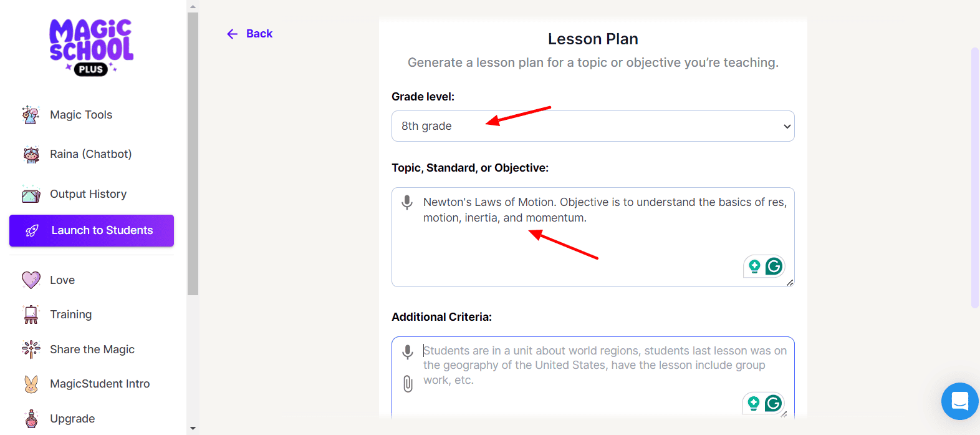Click the paperclip attachment icon
This screenshot has height=435, width=980.
(x=408, y=383)
